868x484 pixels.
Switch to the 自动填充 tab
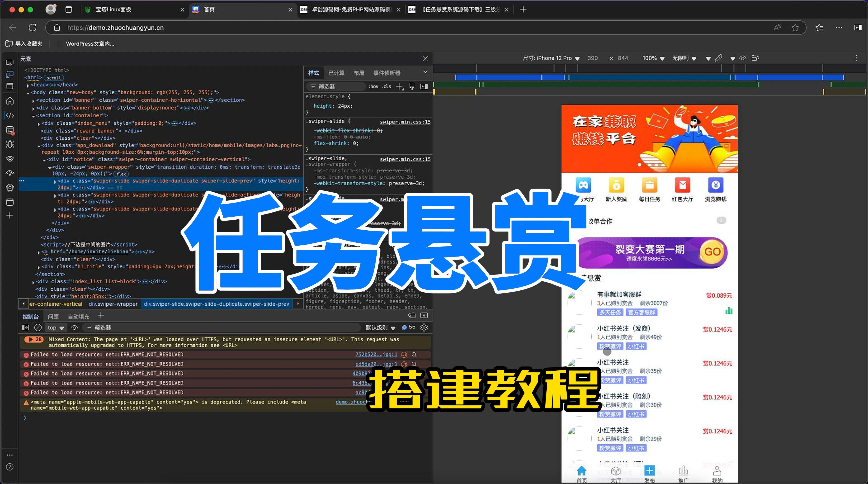[x=79, y=316]
